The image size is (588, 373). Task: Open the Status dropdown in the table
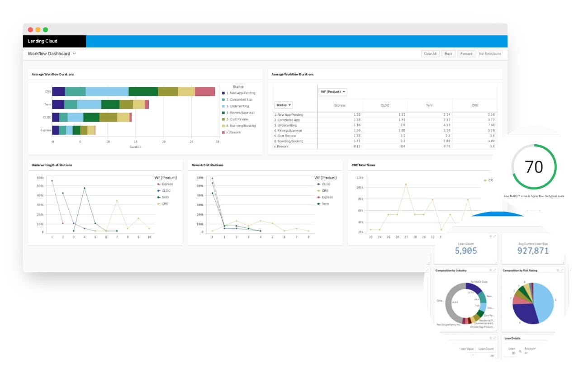click(284, 104)
